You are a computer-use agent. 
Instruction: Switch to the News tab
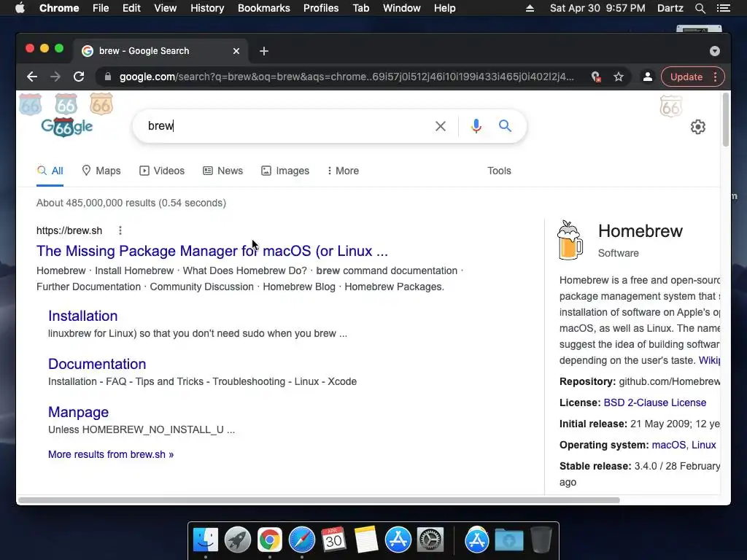(223, 171)
